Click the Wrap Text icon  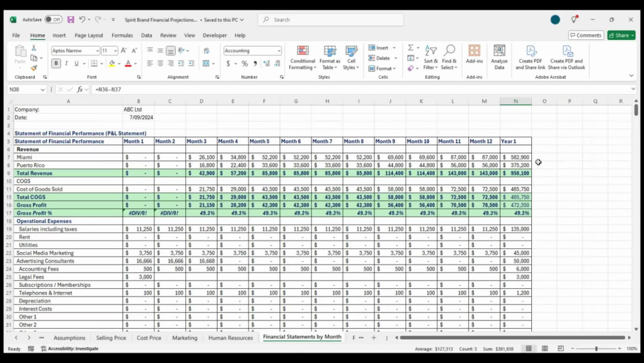tap(206, 50)
